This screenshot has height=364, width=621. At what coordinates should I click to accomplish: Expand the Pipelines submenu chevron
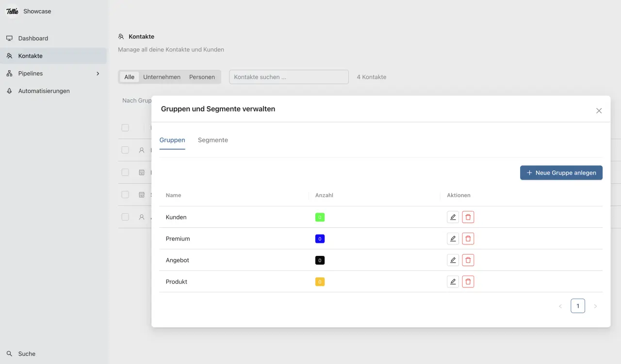tap(98, 74)
